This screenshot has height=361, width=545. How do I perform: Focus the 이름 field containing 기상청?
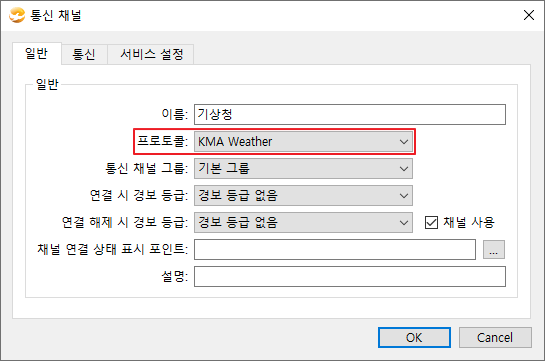(350, 114)
